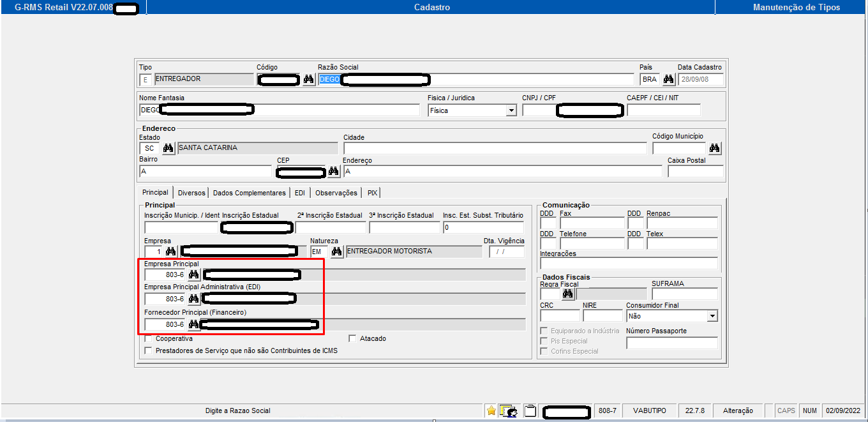Click the 3ª Inscrição Estadual field
The width and height of the screenshot is (868, 422).
pyautogui.click(x=405, y=227)
